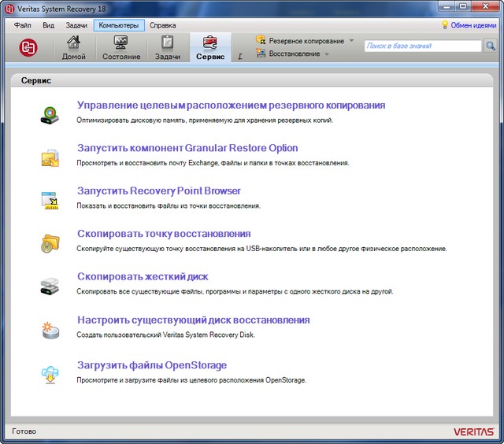Open the Домой (Home) toolbar tab
Viewport: 504px width, 444px height.
pyautogui.click(x=74, y=47)
